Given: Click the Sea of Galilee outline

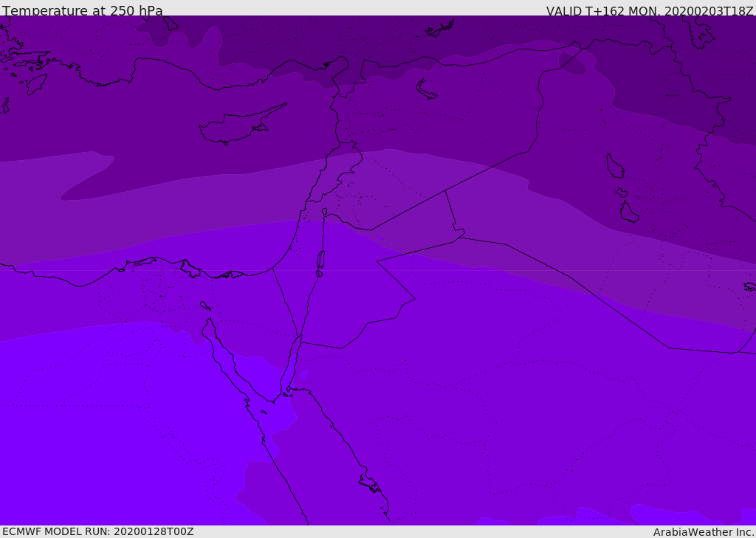Looking at the screenshot, I should [x=325, y=212].
